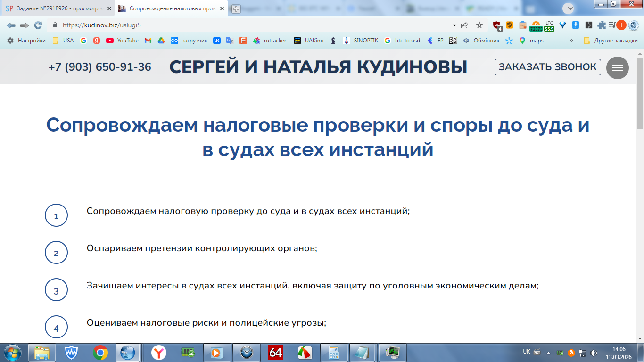Open the LTC price ticker extension
Viewport: 644px width, 362px height.
click(x=549, y=26)
